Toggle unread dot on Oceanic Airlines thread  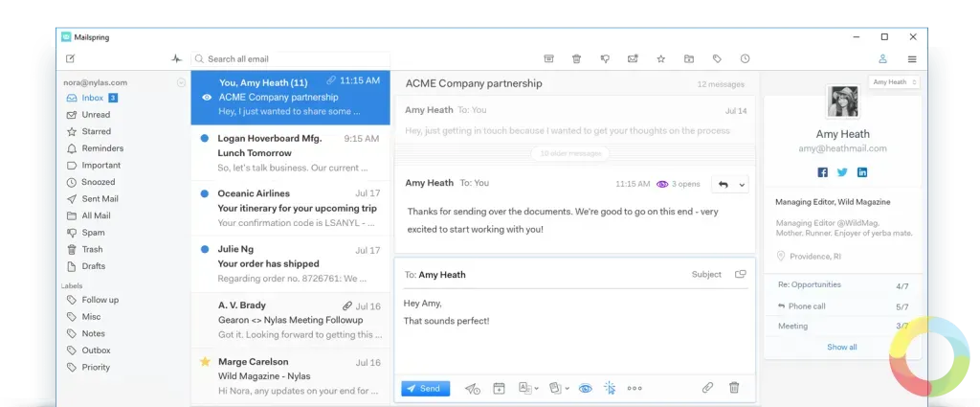click(x=205, y=193)
